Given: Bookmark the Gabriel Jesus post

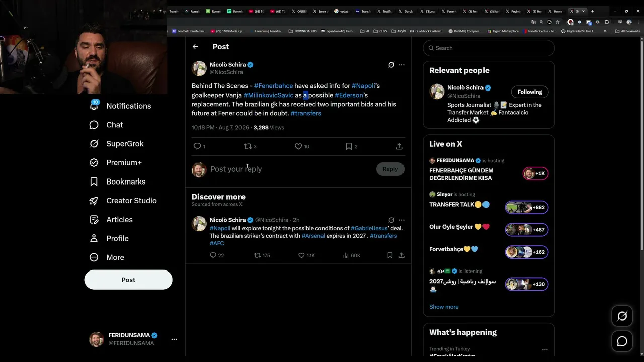Looking at the screenshot, I should coord(390,255).
